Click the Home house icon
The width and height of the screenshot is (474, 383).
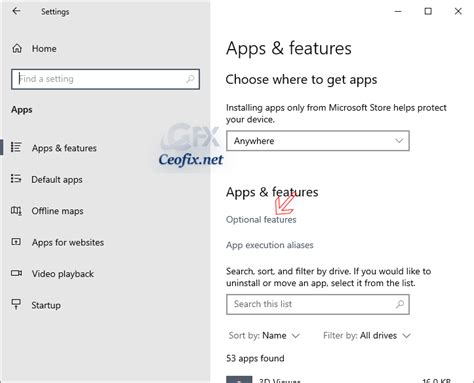coord(17,48)
